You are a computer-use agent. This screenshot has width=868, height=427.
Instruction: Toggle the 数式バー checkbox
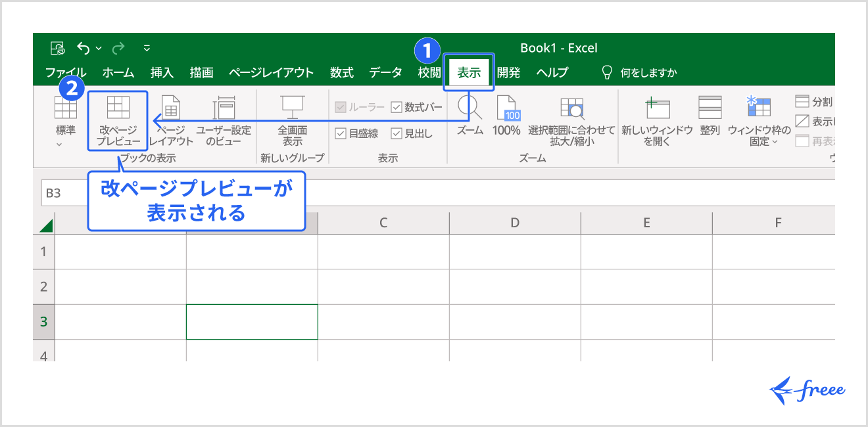coord(397,106)
